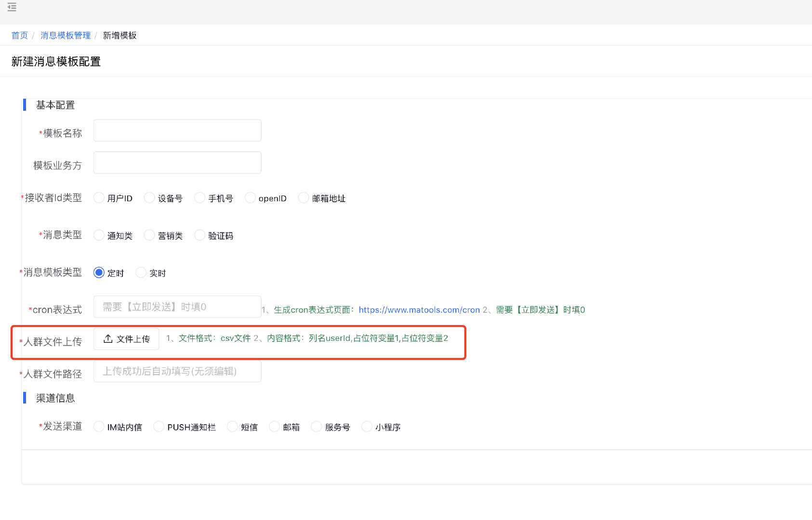The image size is (812, 520).
Task: Click the 新增模板 breadcrumb text
Action: (x=120, y=36)
